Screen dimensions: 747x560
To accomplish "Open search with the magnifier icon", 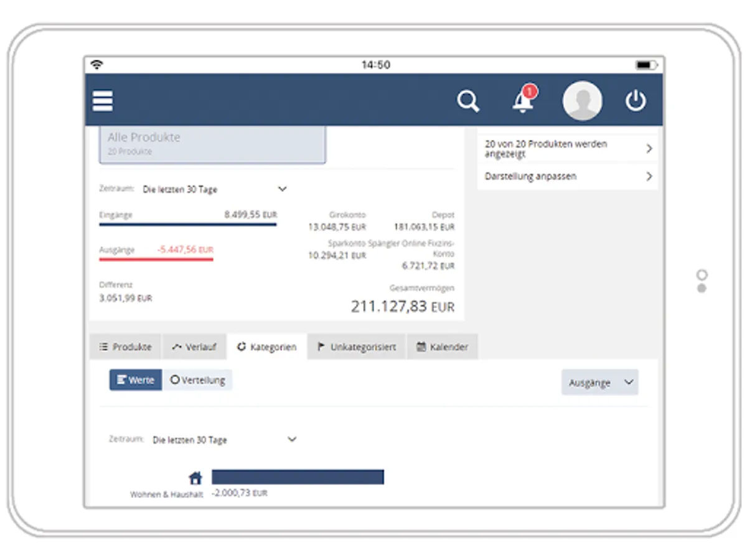I will point(468,101).
